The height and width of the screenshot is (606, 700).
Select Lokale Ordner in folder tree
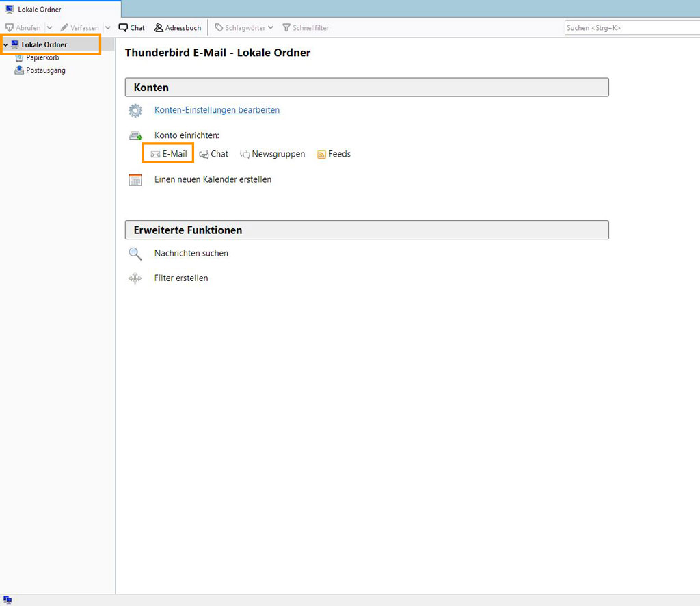point(44,44)
